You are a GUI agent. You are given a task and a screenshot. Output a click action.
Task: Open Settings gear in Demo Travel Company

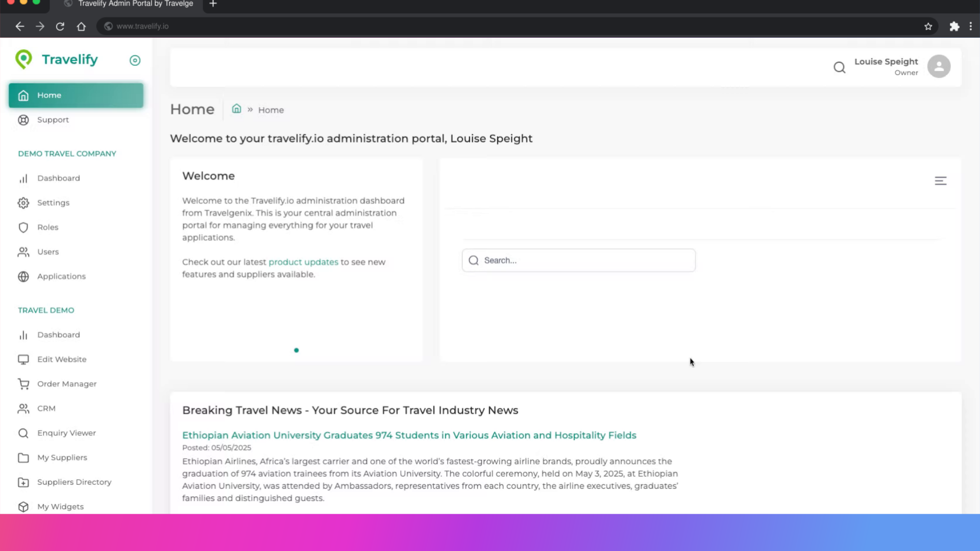(23, 203)
